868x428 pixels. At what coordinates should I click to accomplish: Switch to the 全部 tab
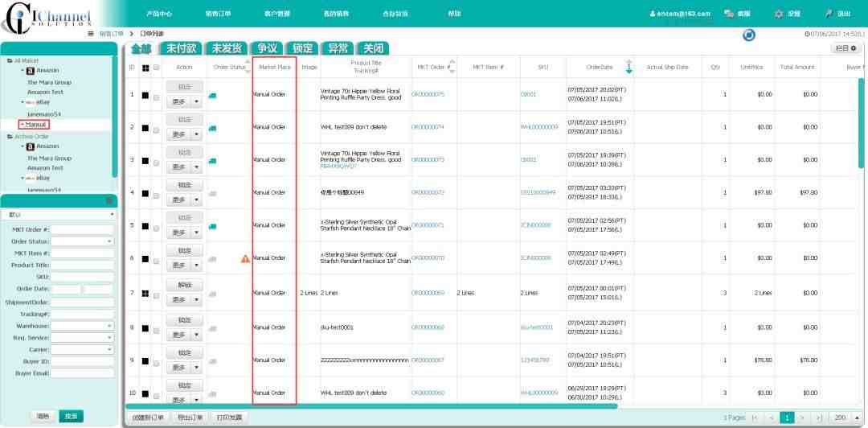(x=141, y=48)
